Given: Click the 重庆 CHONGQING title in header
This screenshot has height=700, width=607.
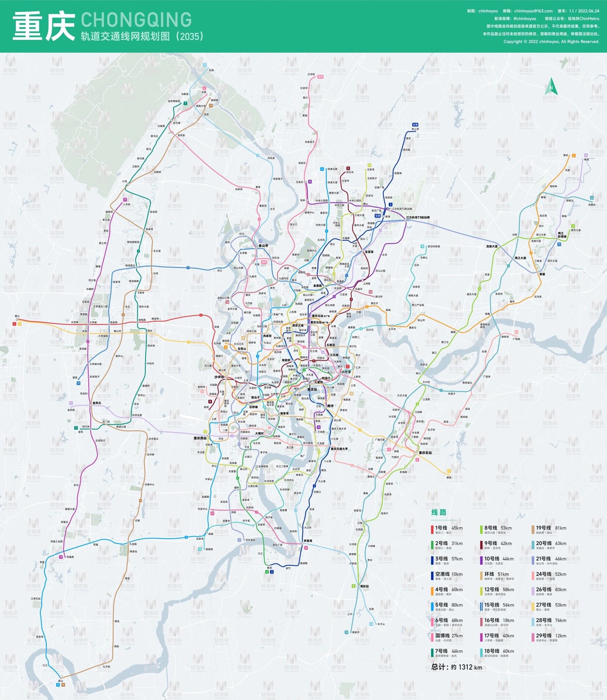Looking at the screenshot, I should coord(102,26).
